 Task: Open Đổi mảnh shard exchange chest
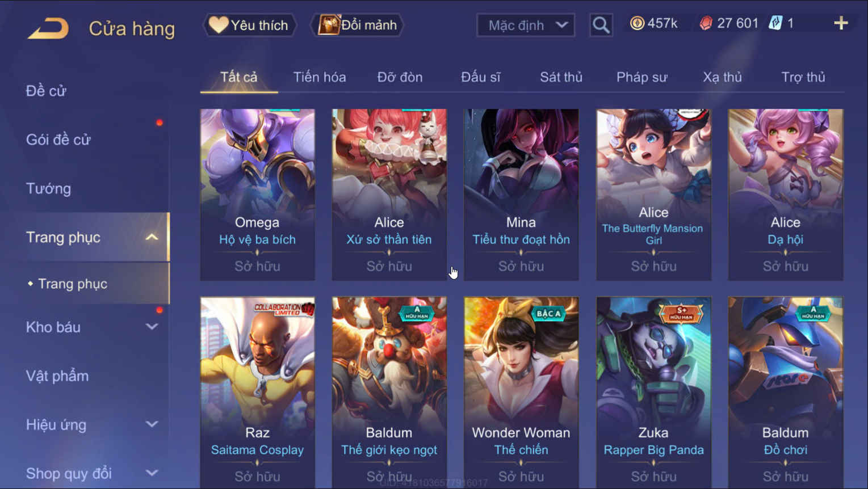pyautogui.click(x=358, y=25)
